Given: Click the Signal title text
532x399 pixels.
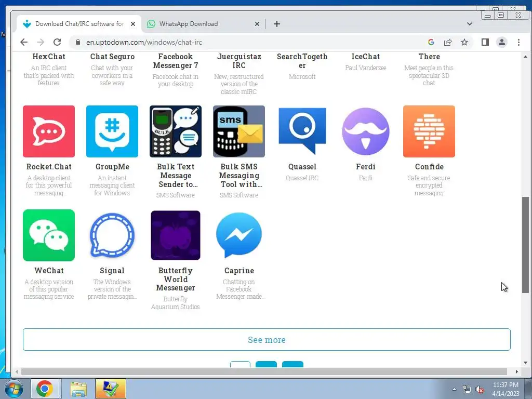Looking at the screenshot, I should pos(112,270).
